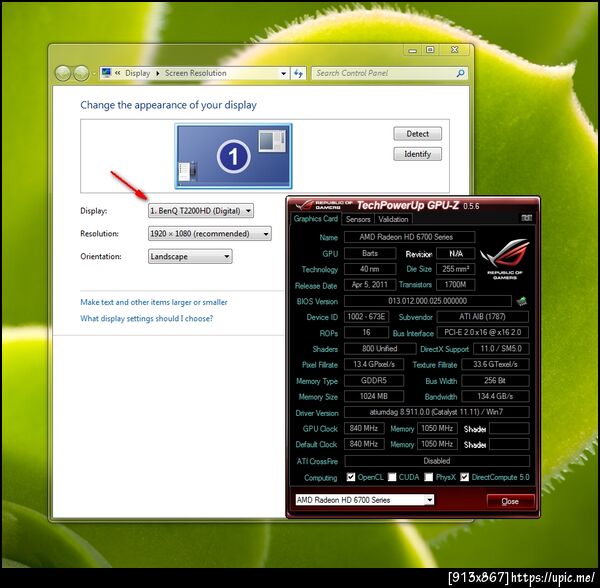Image resolution: width=600 pixels, height=588 pixels.
Task: Click the Pixel Fillrate value 13.4 GPixel/s
Action: pyautogui.click(x=374, y=364)
